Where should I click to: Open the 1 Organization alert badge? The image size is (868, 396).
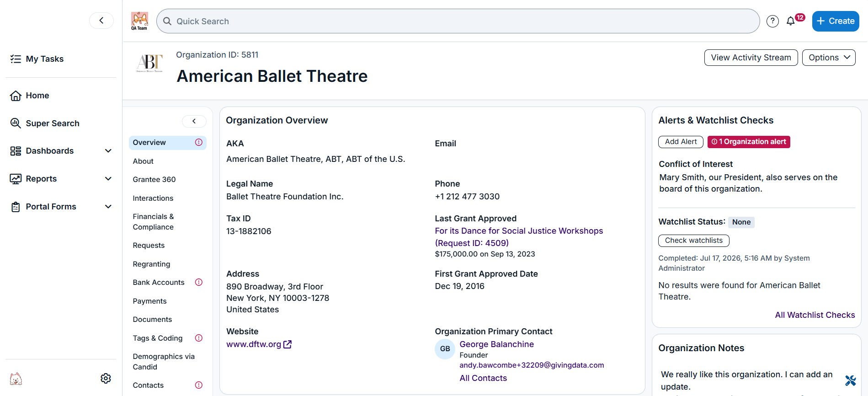749,142
